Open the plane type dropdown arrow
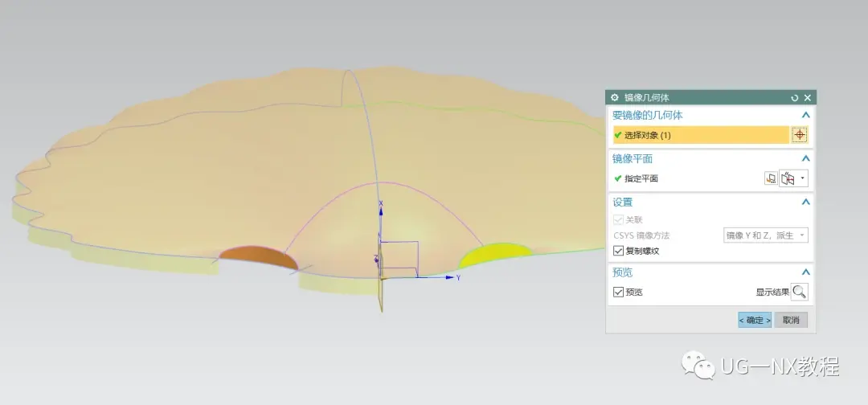The height and width of the screenshot is (405, 868). [x=803, y=178]
